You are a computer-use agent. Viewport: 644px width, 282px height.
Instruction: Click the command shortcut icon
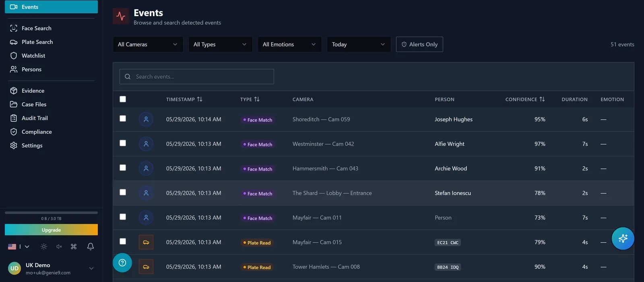pyautogui.click(x=74, y=247)
